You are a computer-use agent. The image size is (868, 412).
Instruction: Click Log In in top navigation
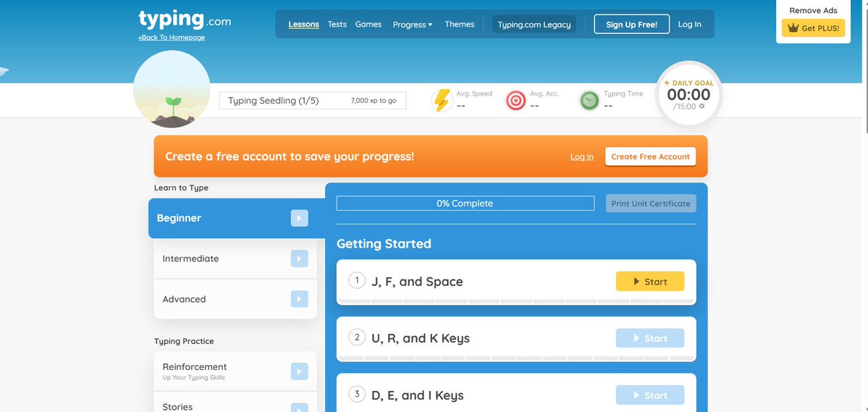pyautogui.click(x=690, y=25)
